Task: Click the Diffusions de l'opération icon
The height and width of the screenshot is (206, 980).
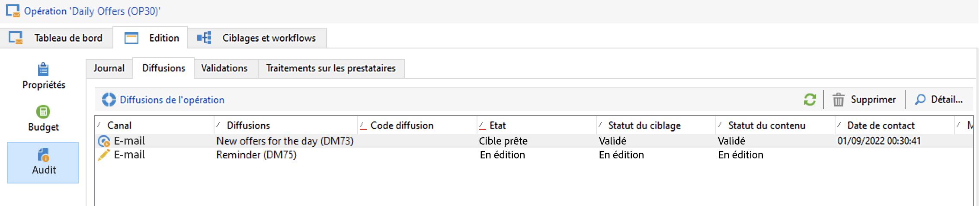Action: tap(109, 100)
